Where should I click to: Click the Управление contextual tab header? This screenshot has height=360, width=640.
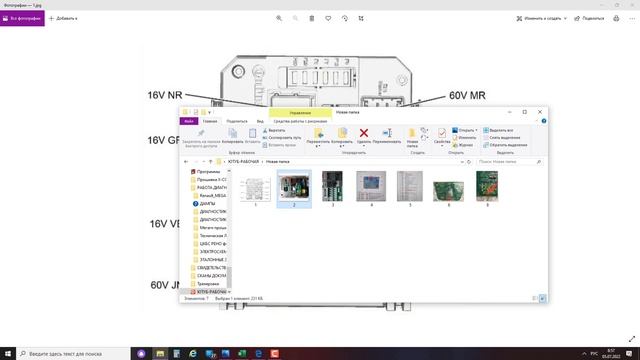(x=300, y=113)
